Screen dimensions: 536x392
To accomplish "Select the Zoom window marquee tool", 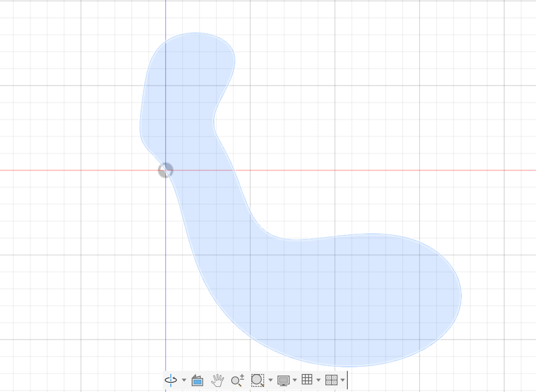I will tap(258, 380).
